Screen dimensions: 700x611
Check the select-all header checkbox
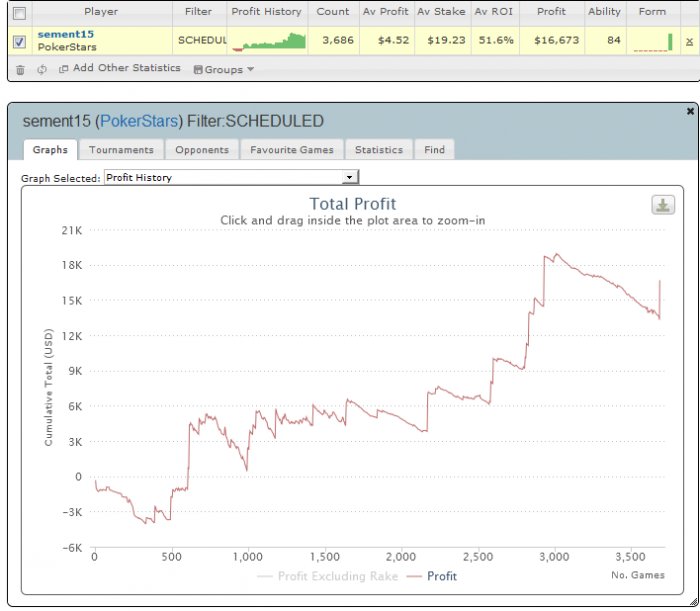click(19, 13)
